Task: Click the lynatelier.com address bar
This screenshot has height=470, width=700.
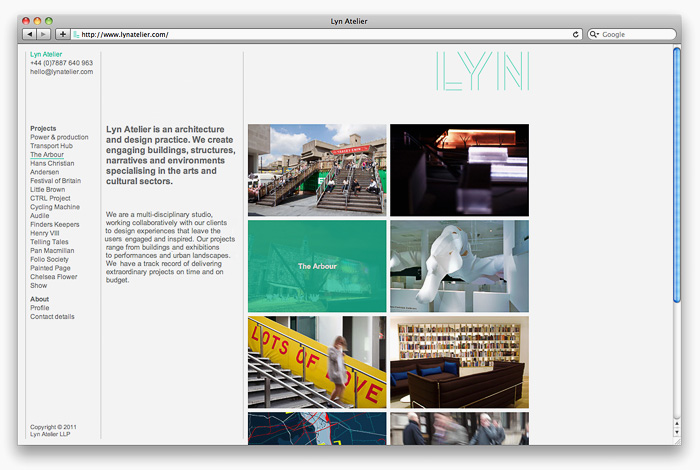Action: click(x=326, y=34)
